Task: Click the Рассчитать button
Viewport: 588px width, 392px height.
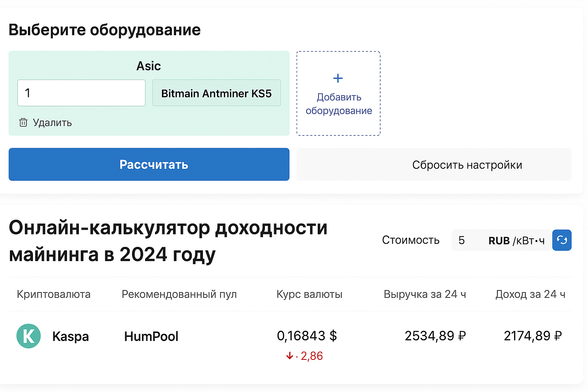Action: coord(149,164)
